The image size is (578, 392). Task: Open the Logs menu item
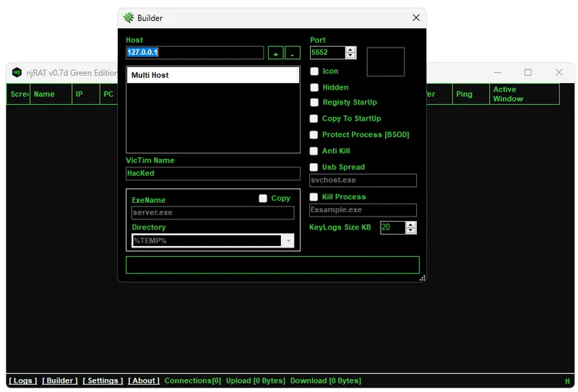pyautogui.click(x=22, y=380)
